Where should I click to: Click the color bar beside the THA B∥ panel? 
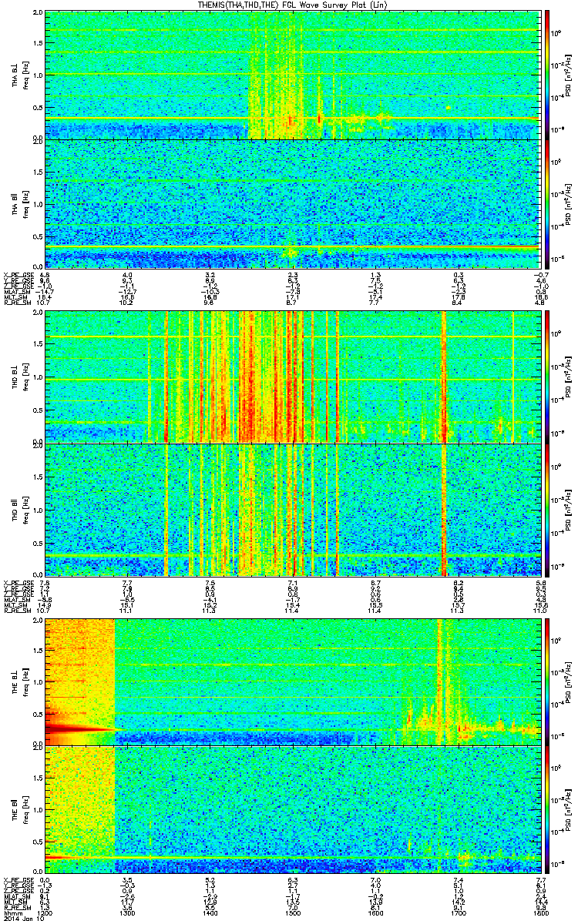click(x=548, y=204)
